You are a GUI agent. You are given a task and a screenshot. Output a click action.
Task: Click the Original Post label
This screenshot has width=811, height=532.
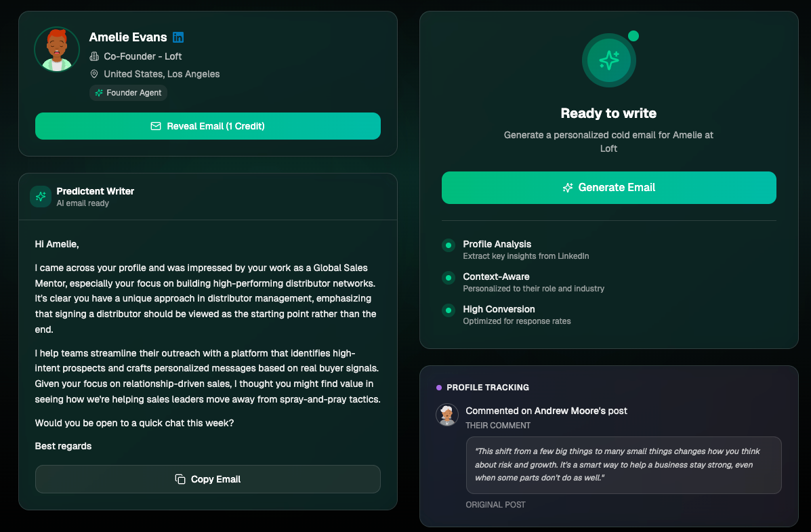495,505
